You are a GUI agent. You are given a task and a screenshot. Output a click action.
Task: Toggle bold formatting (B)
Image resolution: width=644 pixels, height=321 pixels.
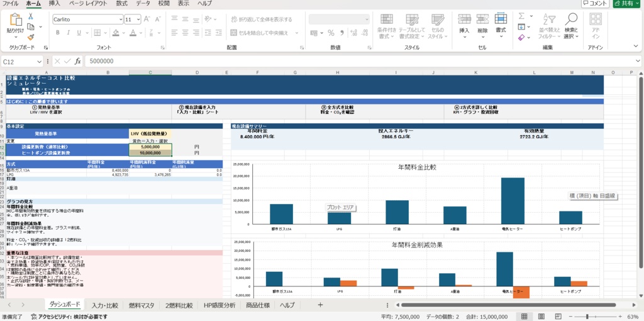click(58, 33)
